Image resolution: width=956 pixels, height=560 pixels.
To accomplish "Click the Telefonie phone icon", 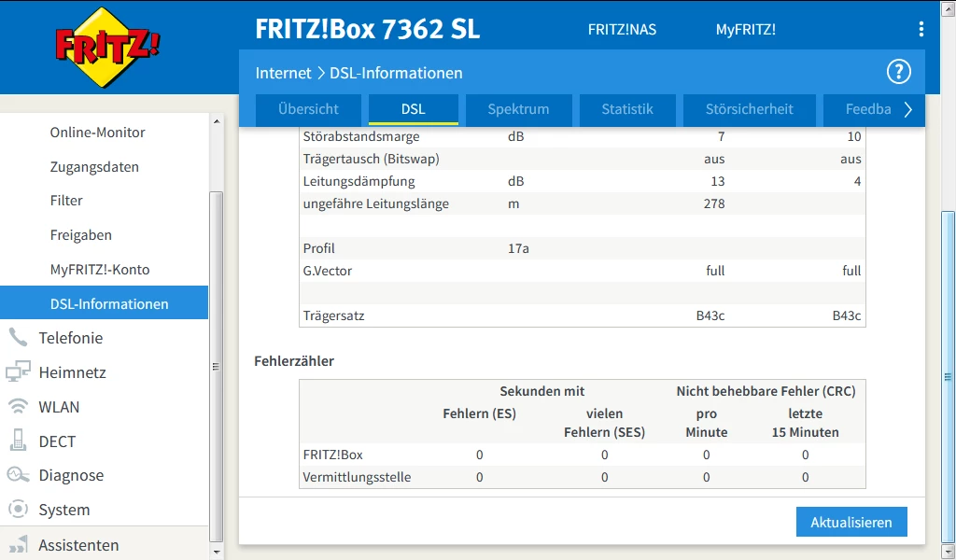I will 18,338.
